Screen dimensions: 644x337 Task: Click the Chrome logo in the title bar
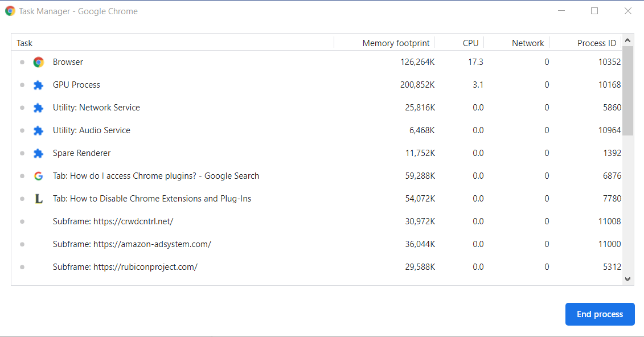point(10,11)
